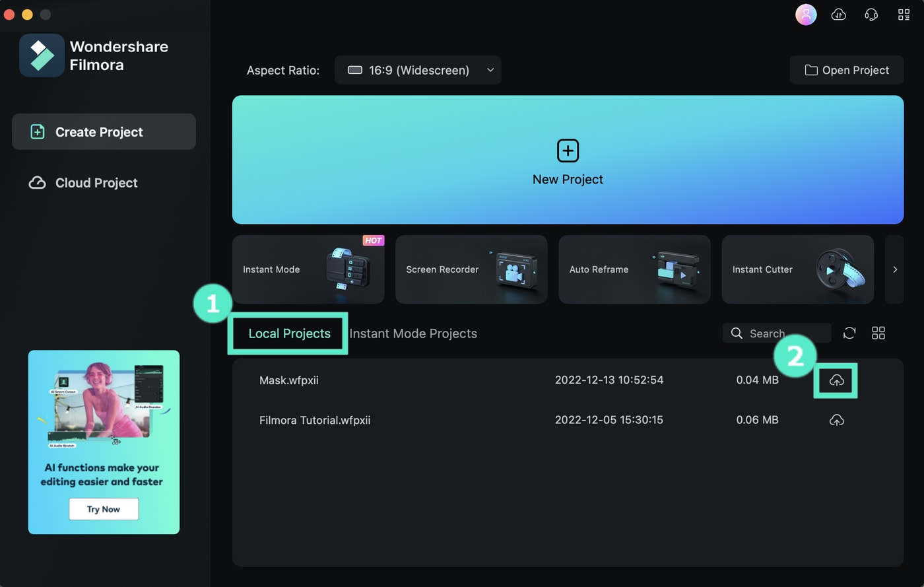Refresh the project list
The image size is (924, 587).
(x=849, y=333)
